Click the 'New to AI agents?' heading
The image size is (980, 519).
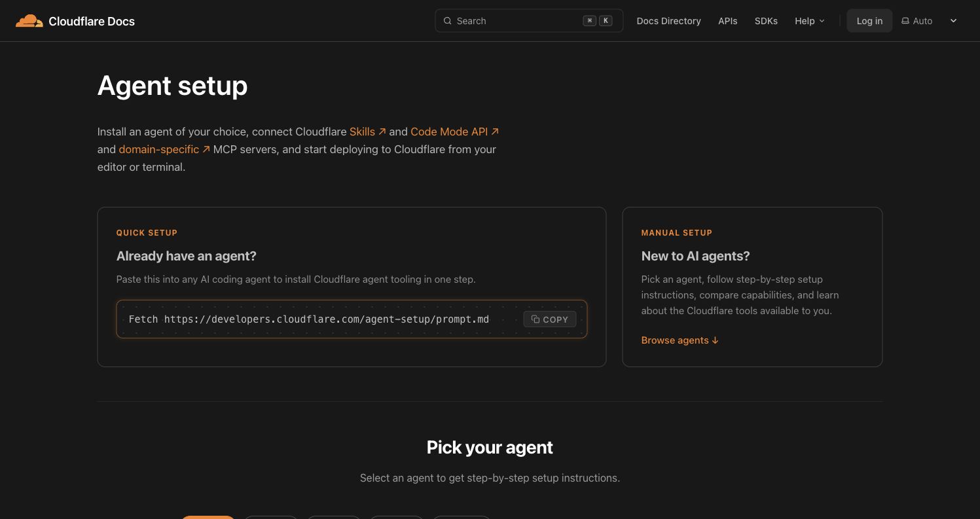tap(695, 256)
